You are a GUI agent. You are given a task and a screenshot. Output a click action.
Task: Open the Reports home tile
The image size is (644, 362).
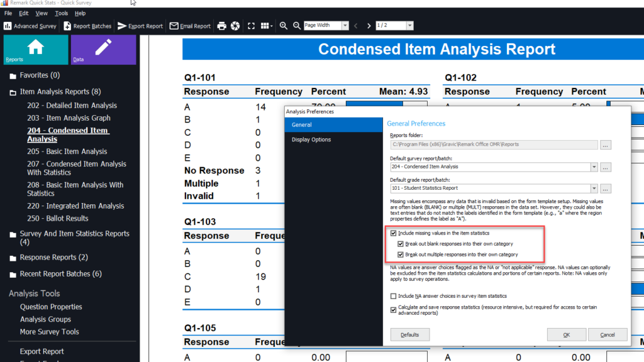coord(36,50)
